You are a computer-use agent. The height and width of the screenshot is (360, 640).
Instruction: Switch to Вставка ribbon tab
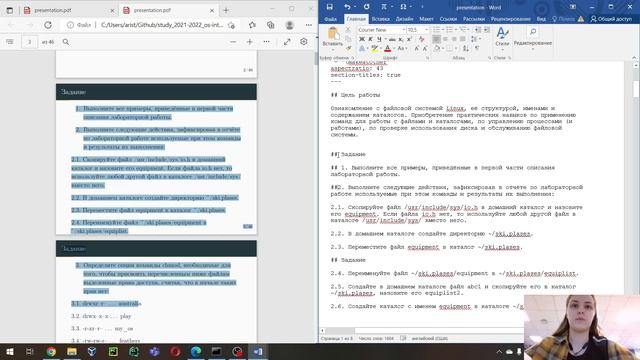[380, 19]
